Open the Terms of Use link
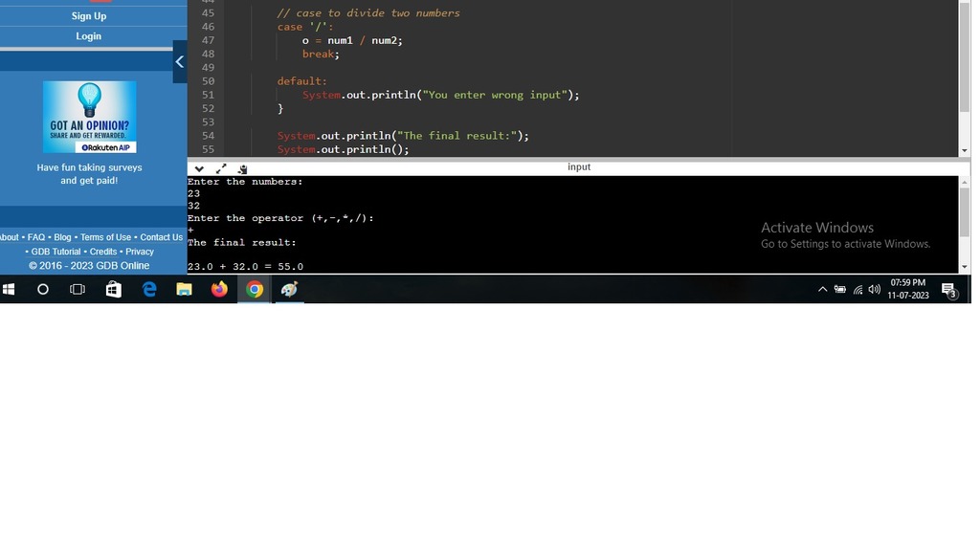Viewport: 980px width, 551px height. [x=105, y=237]
